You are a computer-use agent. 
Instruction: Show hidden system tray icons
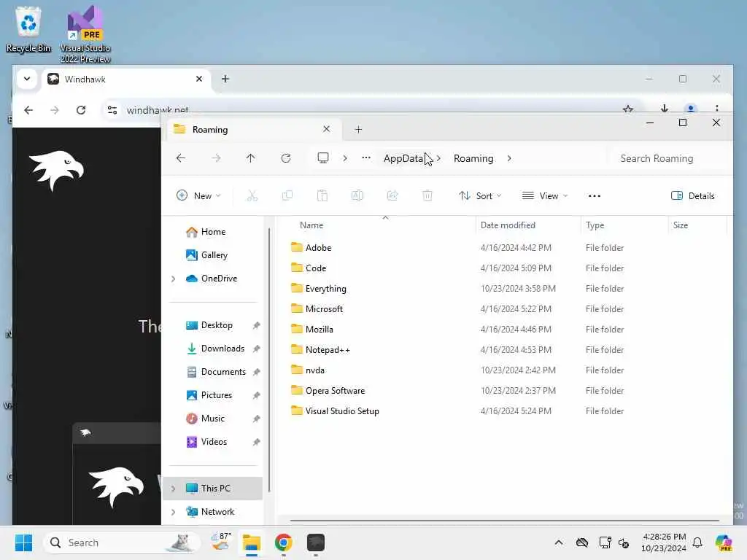(559, 542)
